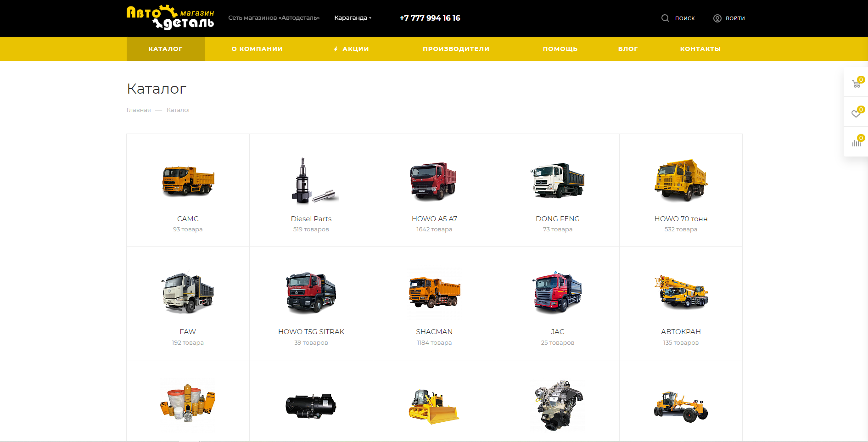Click the orange SHACMAN truck image
Image resolution: width=868 pixels, height=442 pixels.
(434, 292)
